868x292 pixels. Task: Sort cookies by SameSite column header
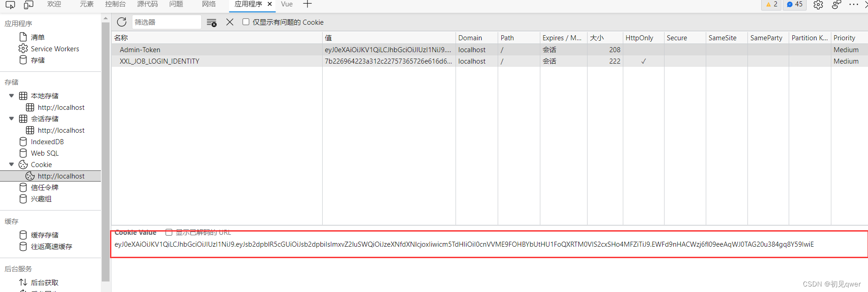tap(726, 38)
